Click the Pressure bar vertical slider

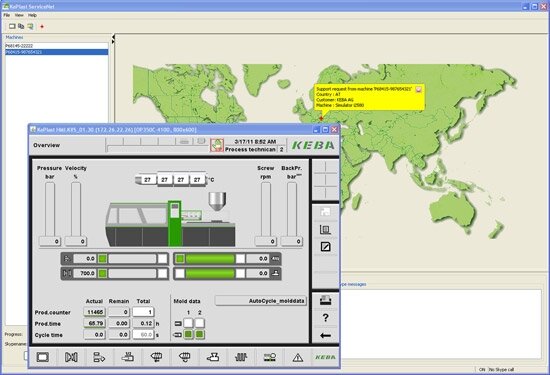tap(50, 209)
